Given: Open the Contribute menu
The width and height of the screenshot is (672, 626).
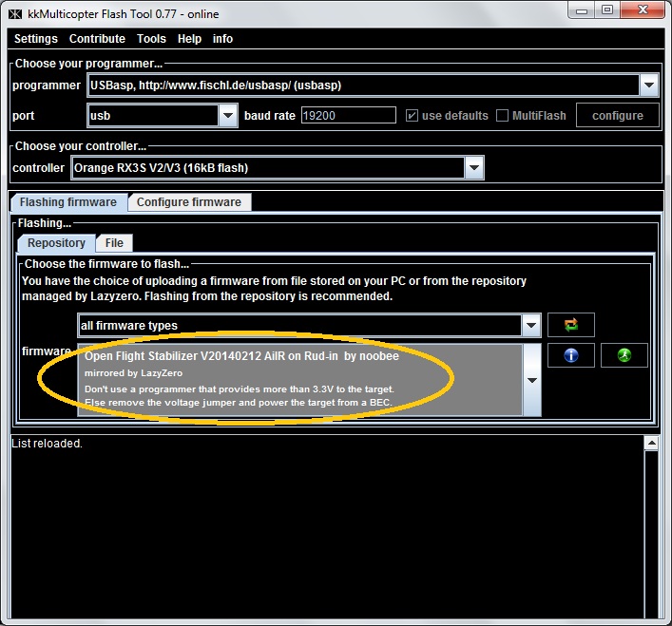Looking at the screenshot, I should 97,39.
